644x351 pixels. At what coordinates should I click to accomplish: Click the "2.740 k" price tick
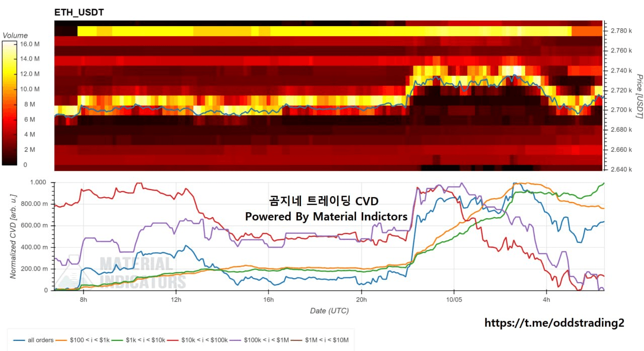pos(621,70)
